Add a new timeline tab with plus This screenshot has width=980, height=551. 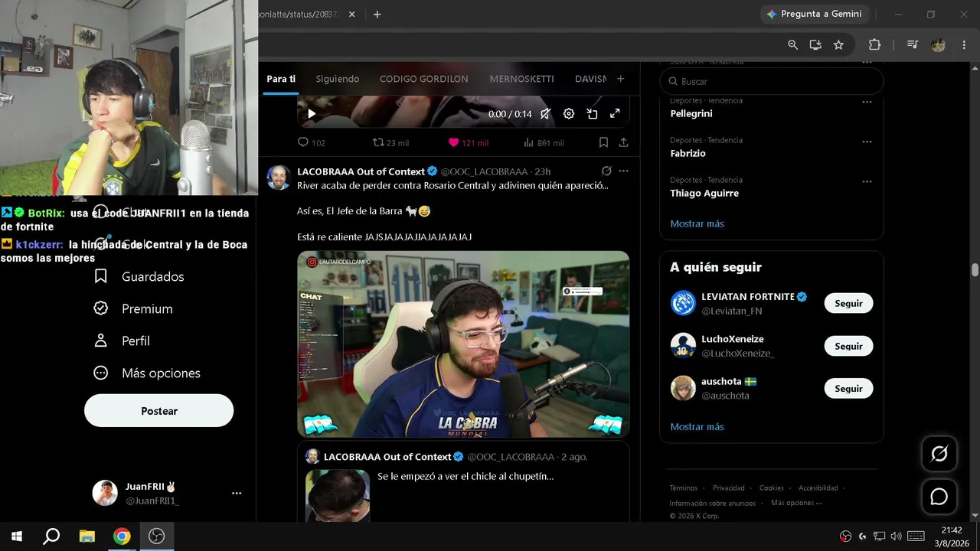point(620,79)
